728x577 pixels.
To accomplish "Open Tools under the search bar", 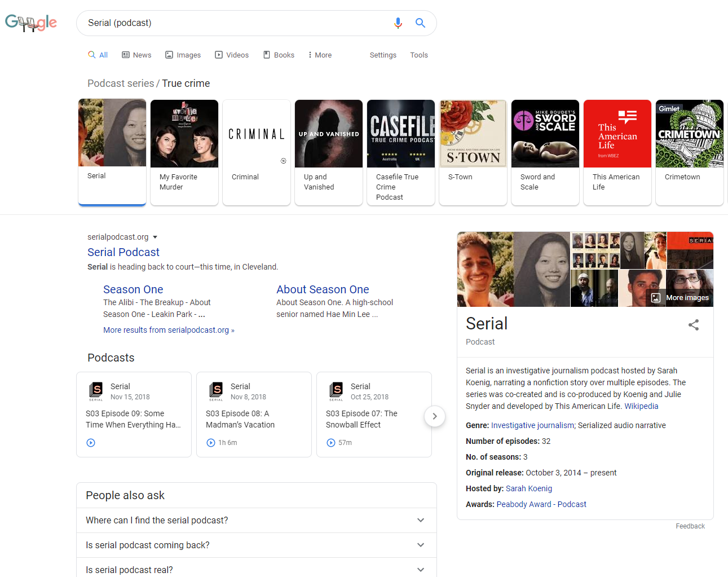I will point(418,55).
